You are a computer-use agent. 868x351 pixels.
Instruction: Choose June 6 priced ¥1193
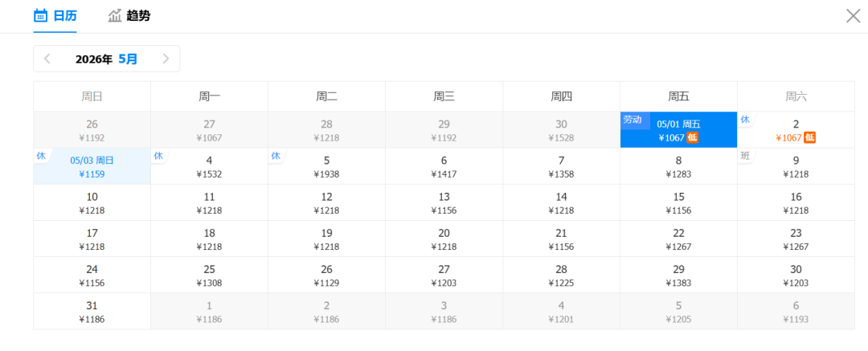(796, 312)
